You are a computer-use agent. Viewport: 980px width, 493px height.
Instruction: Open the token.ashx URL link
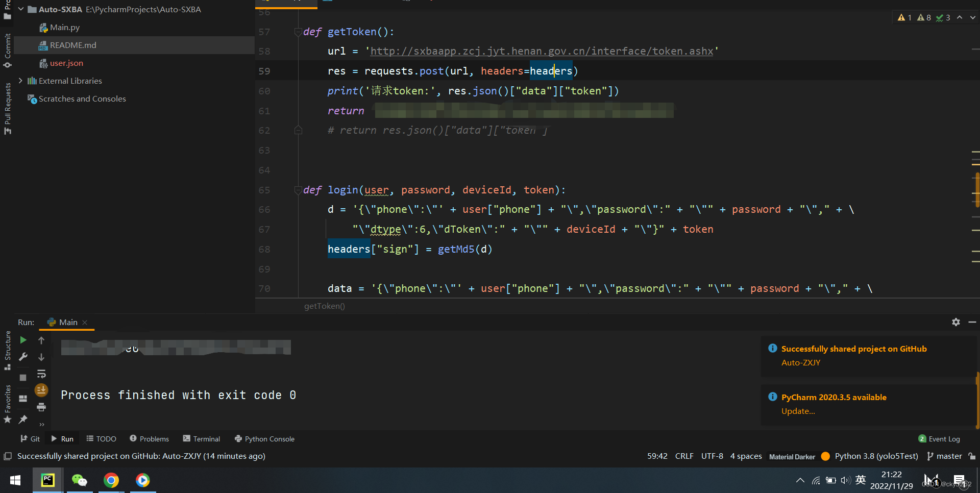coord(542,51)
